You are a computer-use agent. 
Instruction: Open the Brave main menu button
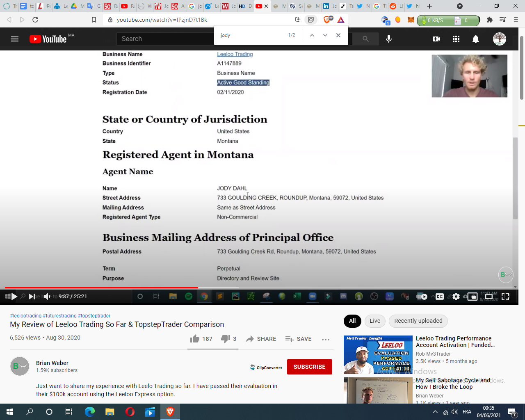[x=516, y=20]
